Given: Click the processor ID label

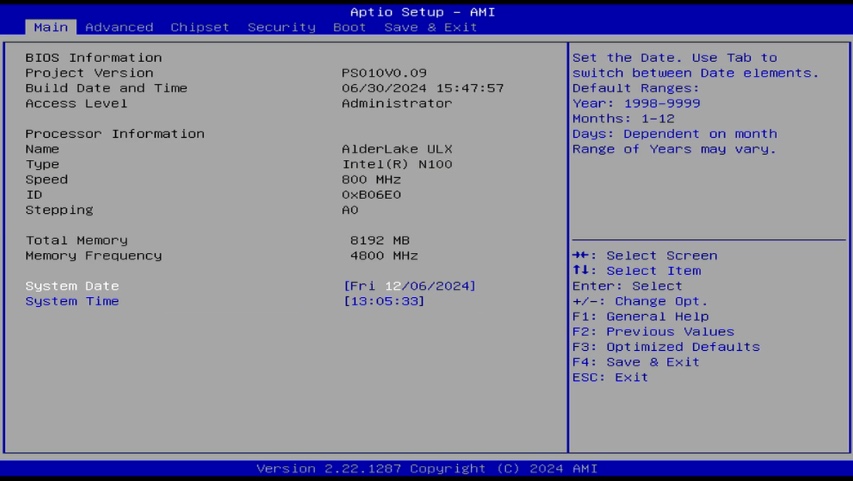Looking at the screenshot, I should pyautogui.click(x=34, y=194).
